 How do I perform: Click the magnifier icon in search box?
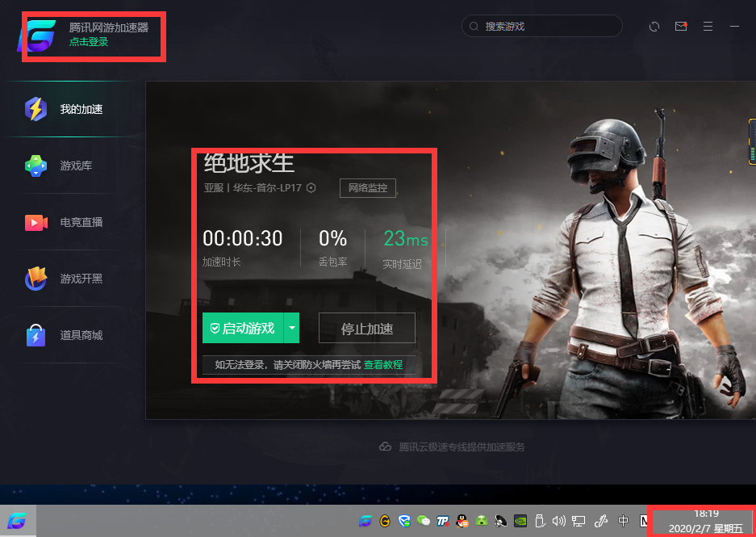(x=474, y=27)
